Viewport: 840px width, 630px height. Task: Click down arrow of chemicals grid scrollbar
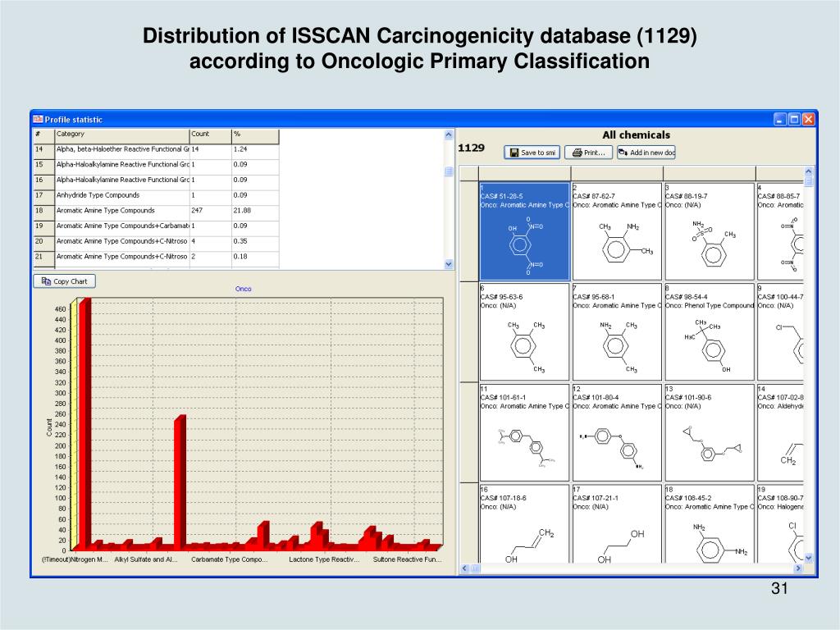click(x=808, y=558)
